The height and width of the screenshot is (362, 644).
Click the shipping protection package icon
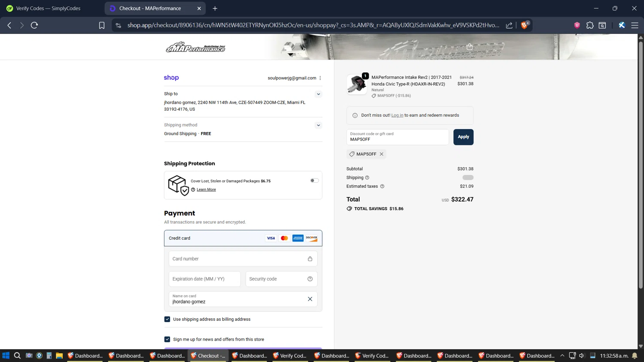178,185
